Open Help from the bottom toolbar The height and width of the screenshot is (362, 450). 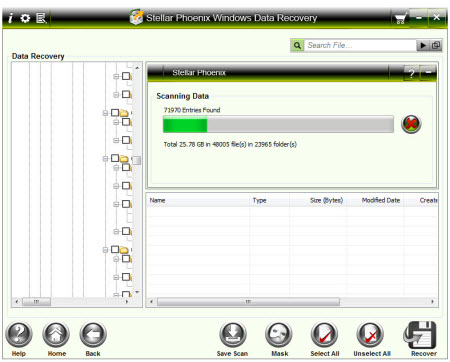point(19,335)
